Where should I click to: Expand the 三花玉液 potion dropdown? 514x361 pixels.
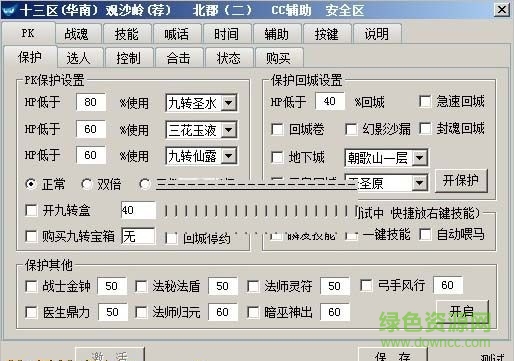(229, 130)
